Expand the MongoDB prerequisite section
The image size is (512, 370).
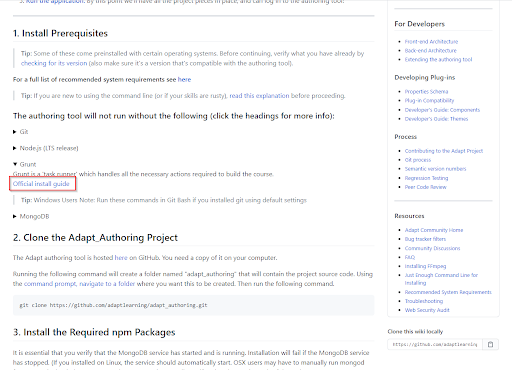(x=31, y=216)
